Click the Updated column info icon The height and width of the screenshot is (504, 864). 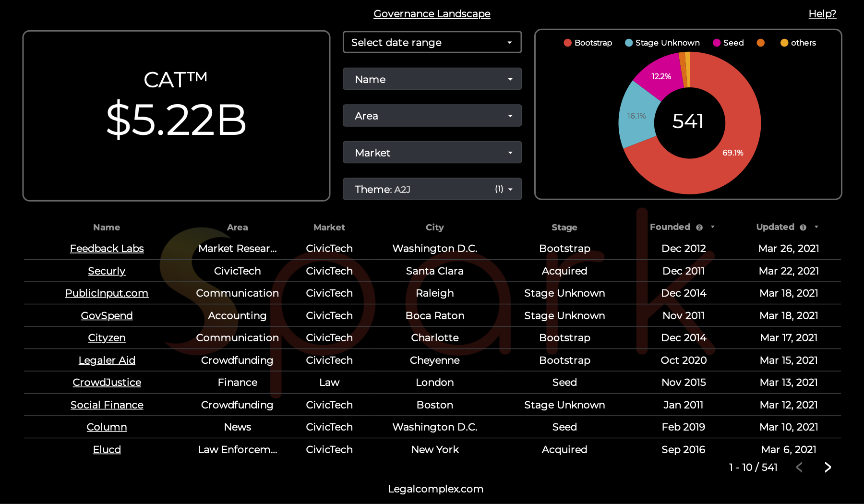click(803, 228)
